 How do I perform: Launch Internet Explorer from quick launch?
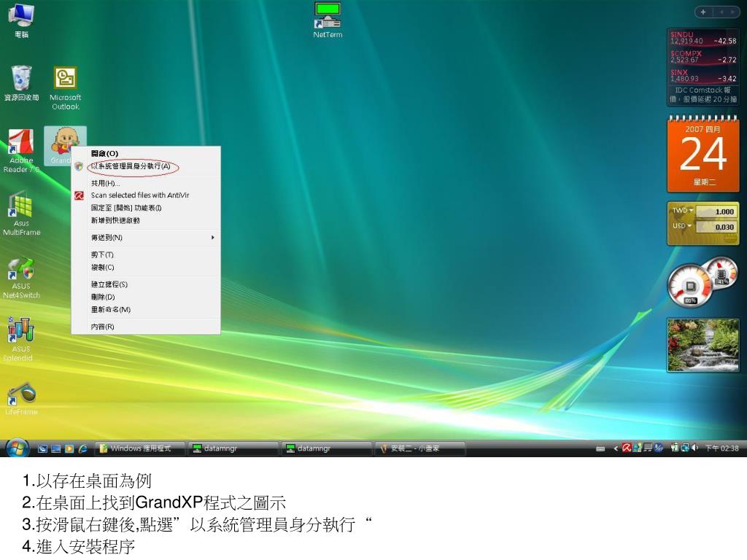[82, 448]
